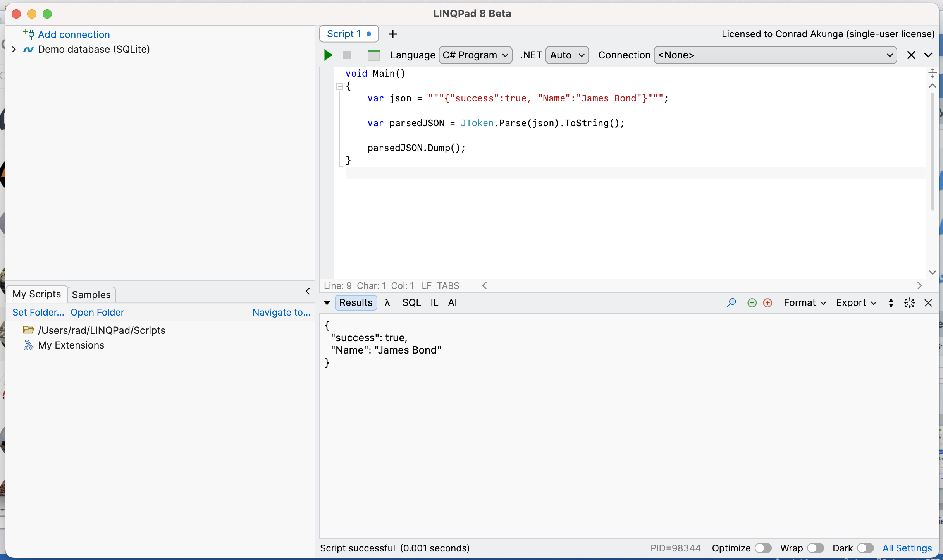Add a new script tab with plus
Screen dimensions: 943x560
click(393, 34)
